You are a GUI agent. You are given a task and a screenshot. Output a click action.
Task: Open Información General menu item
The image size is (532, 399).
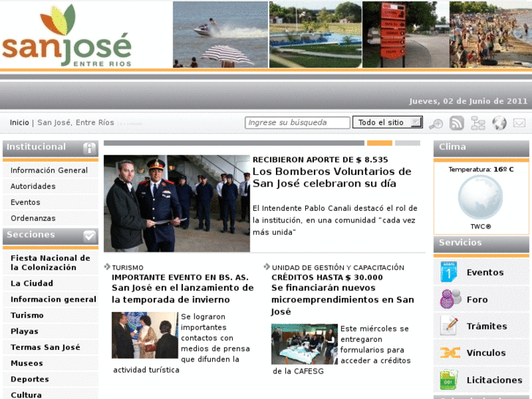49,171
